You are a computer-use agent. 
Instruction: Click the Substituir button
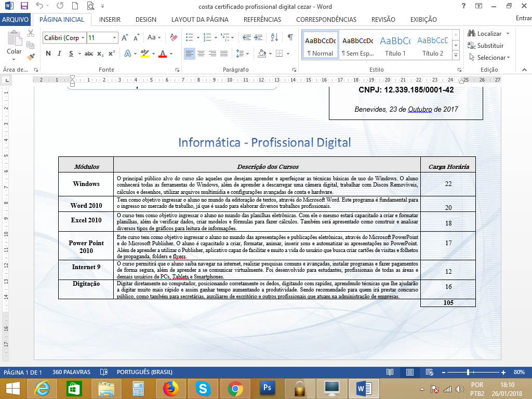click(x=489, y=45)
